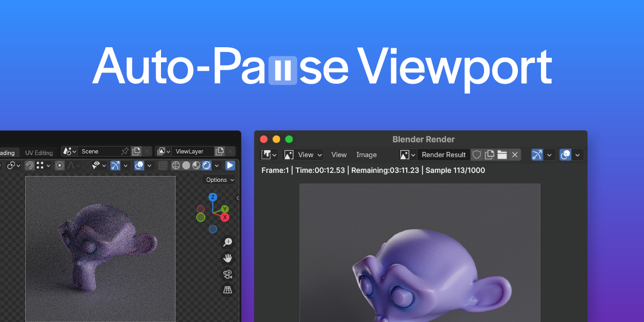Screen dimensions: 644x322
Task: Toggle show gizmo button in 3D viewport
Action: click(115, 165)
